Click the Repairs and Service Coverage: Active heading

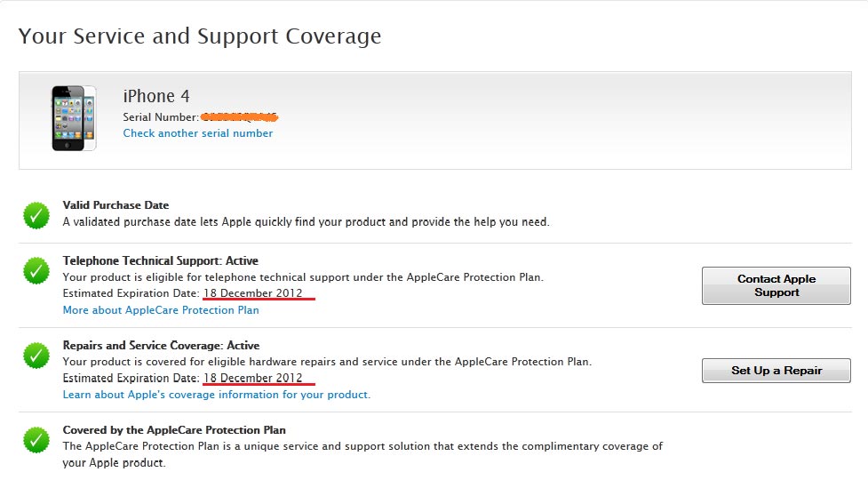pyautogui.click(x=161, y=346)
